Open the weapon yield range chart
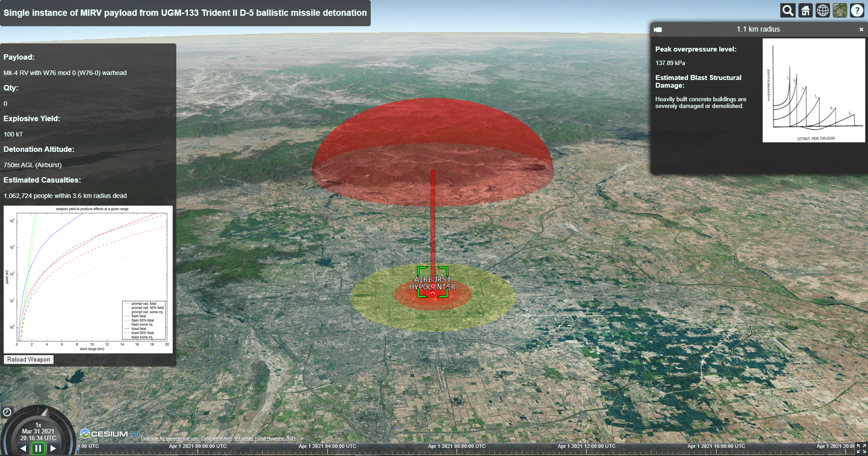868x456 pixels. point(88,279)
